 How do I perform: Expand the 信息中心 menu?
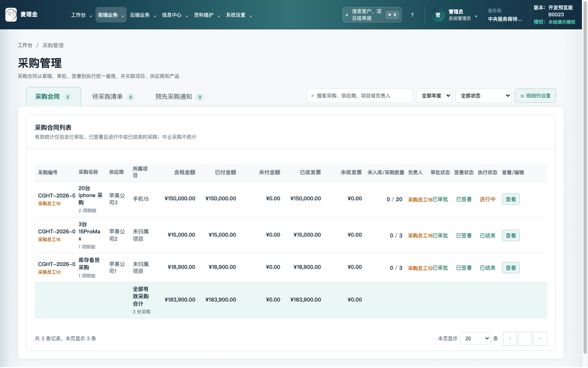click(x=175, y=15)
